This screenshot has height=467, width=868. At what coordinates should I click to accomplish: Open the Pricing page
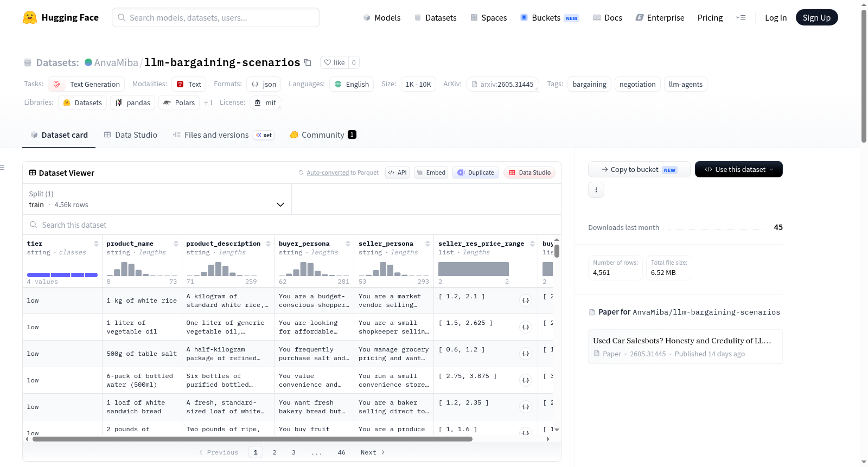pyautogui.click(x=710, y=17)
